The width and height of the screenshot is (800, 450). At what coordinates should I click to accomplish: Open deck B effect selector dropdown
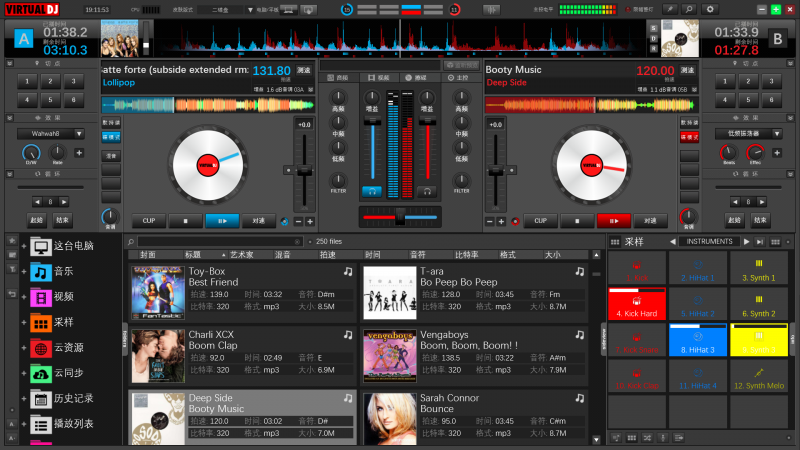tap(748, 134)
